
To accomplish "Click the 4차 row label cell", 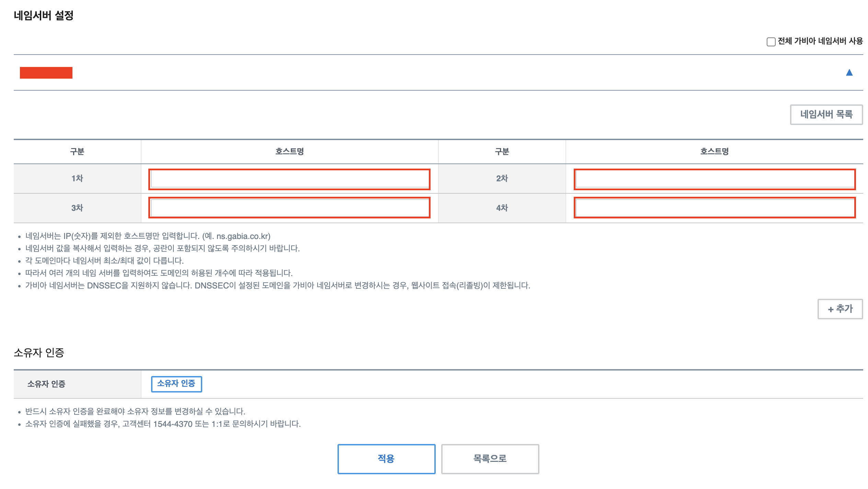I will [502, 208].
